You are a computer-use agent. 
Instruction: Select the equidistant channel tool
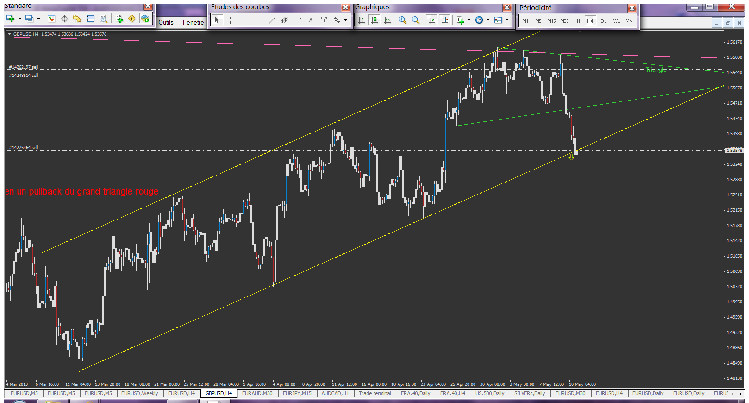click(x=284, y=20)
